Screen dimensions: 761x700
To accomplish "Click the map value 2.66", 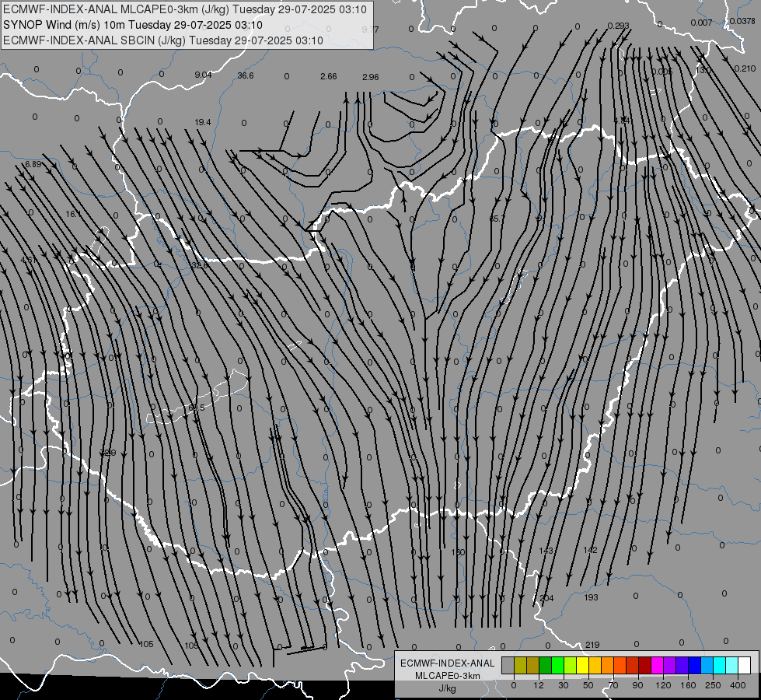I will pos(329,76).
